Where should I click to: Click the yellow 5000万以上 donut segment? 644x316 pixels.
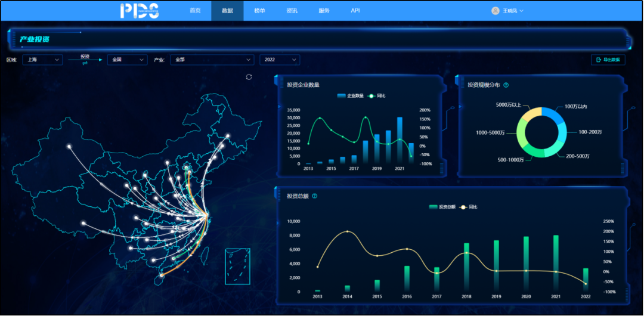[531, 113]
